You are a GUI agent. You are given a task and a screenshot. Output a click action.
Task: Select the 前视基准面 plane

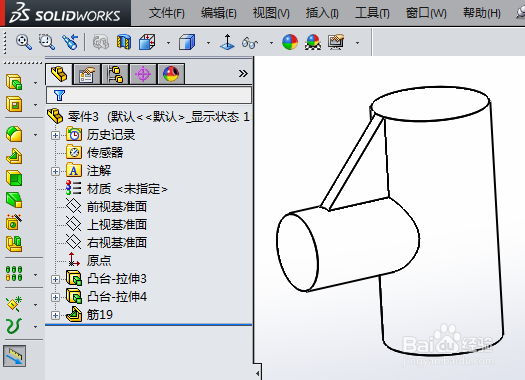[106, 207]
